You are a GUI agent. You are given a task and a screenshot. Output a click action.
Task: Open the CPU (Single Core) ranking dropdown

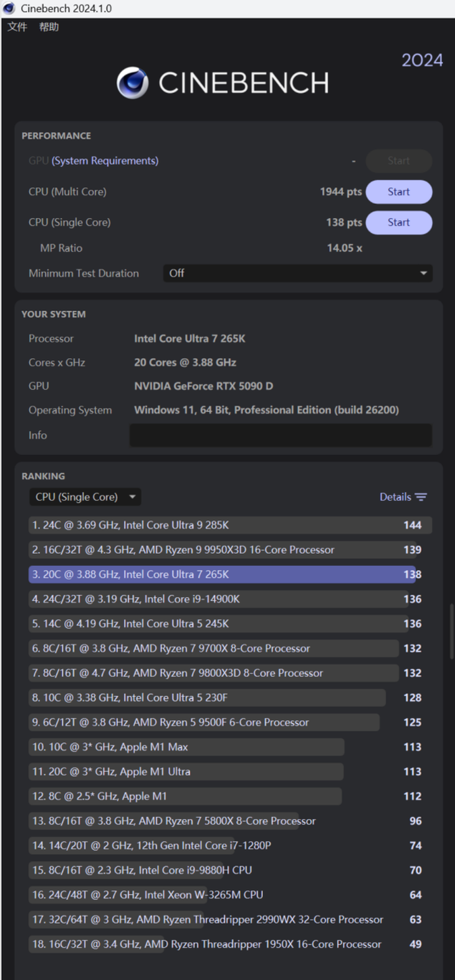coord(85,497)
